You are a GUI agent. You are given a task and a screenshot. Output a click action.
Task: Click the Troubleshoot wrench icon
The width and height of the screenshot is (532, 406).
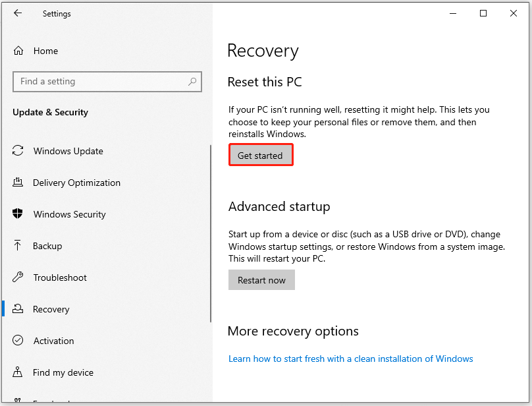(18, 277)
